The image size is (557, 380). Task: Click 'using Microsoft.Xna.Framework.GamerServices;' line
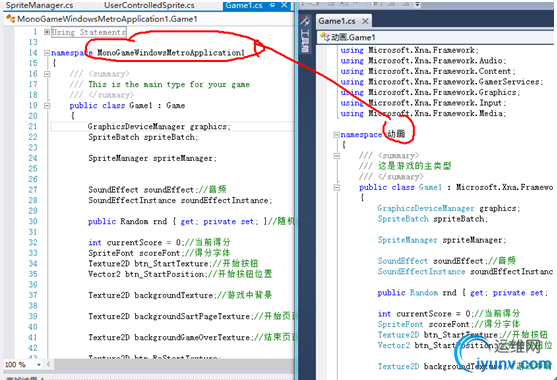[x=442, y=82]
